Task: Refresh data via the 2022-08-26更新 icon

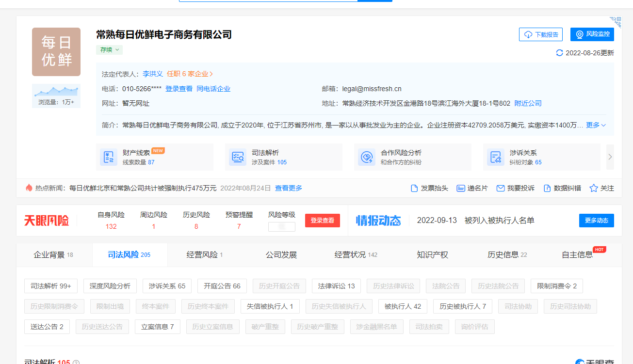Action: (x=559, y=53)
